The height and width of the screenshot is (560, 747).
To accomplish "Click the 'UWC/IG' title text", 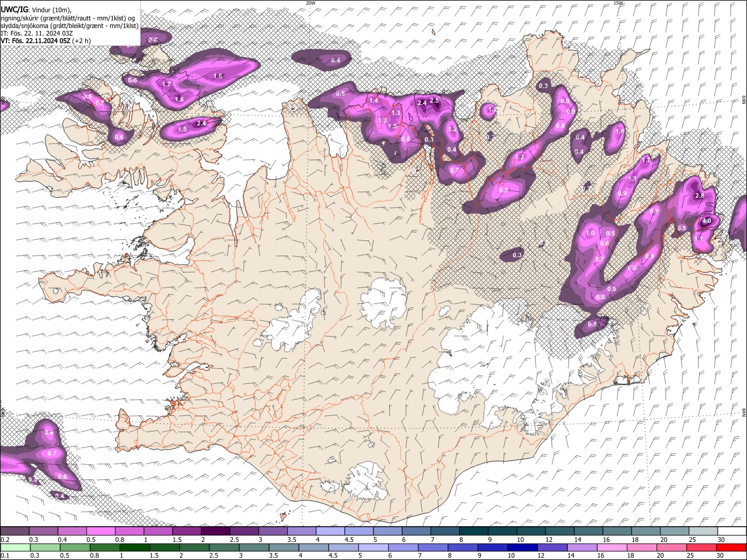I will (13, 10).
